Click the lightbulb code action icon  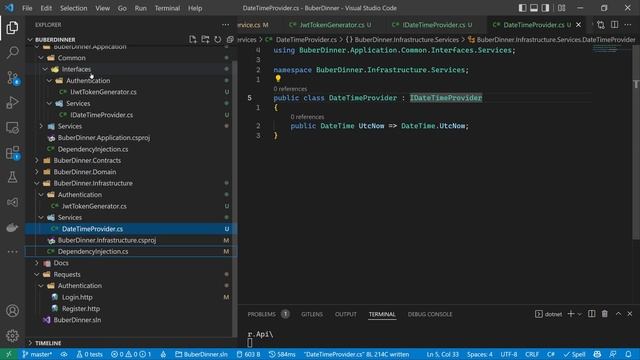tap(278, 78)
